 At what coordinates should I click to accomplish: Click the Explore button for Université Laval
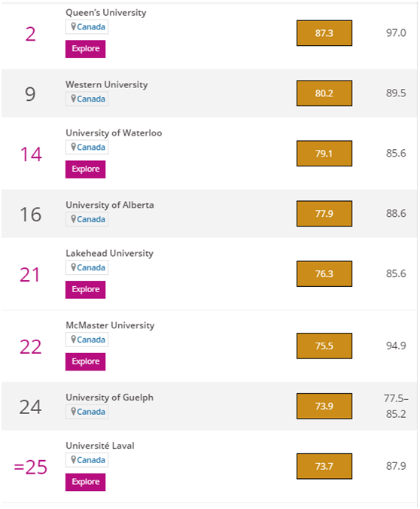85,483
